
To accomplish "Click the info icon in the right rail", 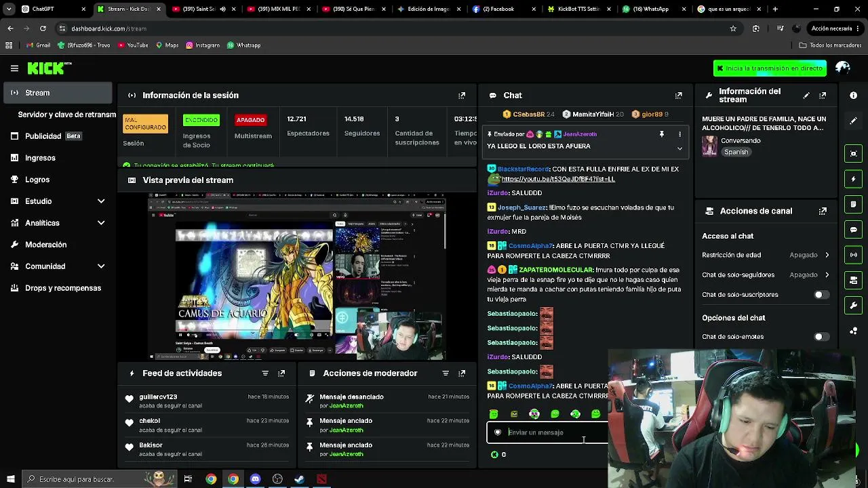I will [854, 96].
